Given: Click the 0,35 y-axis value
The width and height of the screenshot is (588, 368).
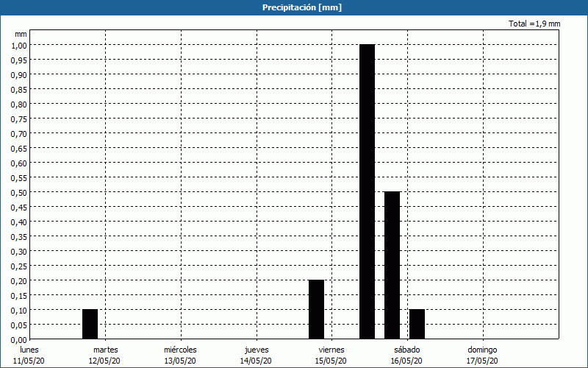Looking at the screenshot, I should pos(19,236).
